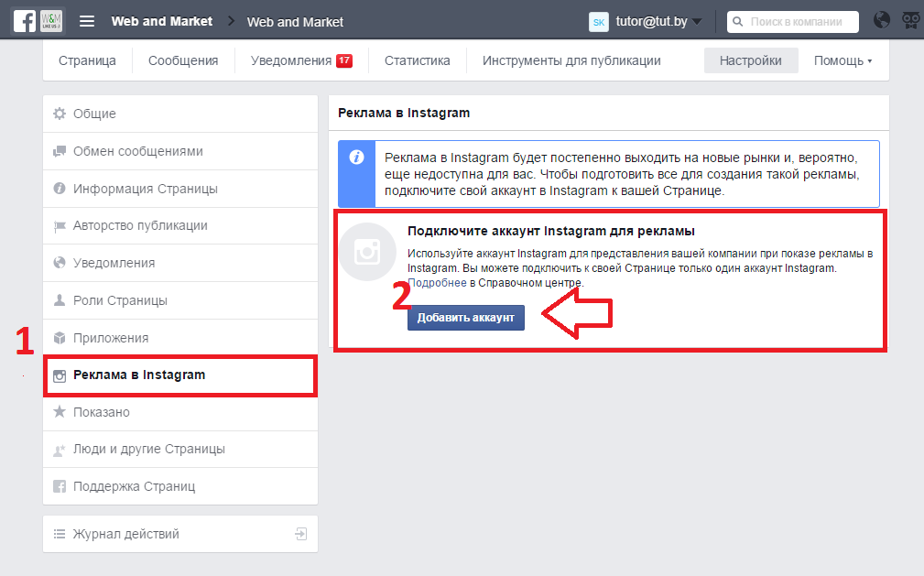This screenshot has height=576, width=924.
Task: Click the Facebook icon beside Поддержка Страниц
Action: pos(60,486)
